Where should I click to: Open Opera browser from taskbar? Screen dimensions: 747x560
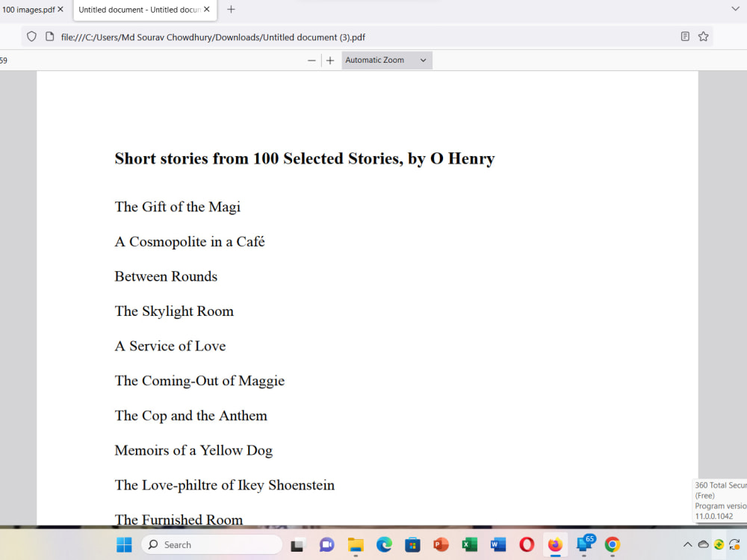tap(527, 544)
